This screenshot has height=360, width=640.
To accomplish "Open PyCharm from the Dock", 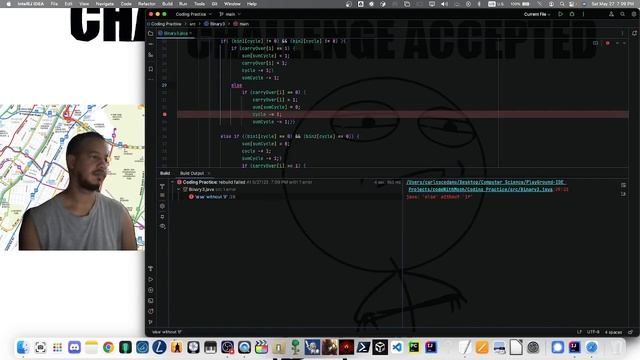I will click(413, 347).
